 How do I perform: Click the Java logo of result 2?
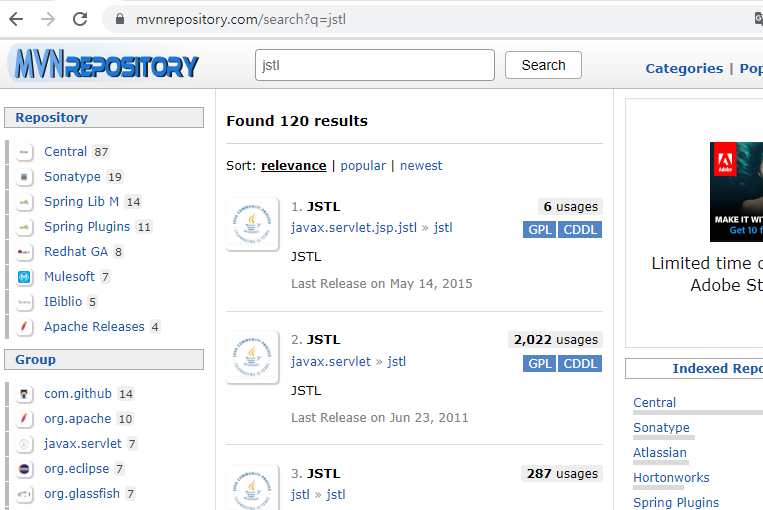pos(252,357)
